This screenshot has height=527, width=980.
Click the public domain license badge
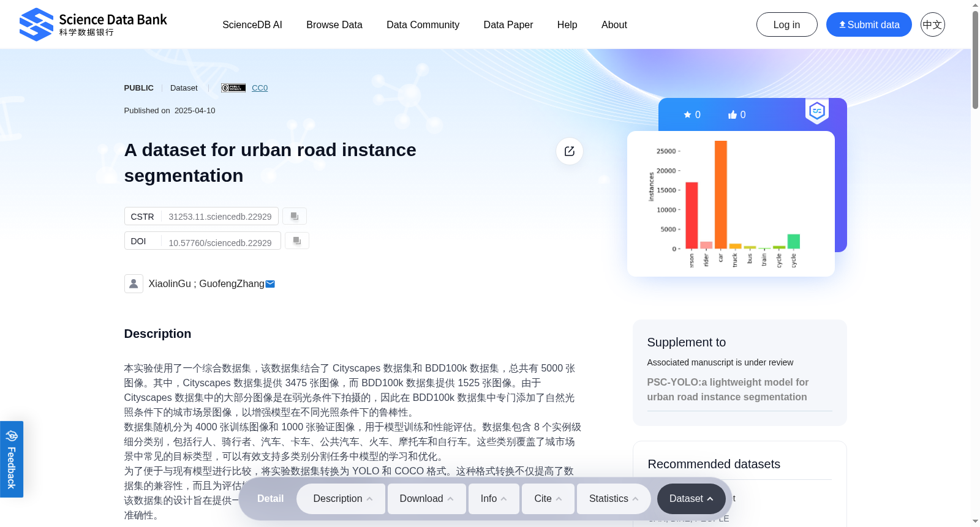pyautogui.click(x=233, y=88)
